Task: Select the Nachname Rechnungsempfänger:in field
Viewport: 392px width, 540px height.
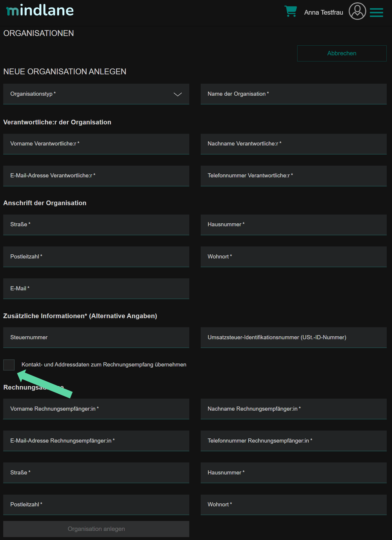Action: click(x=293, y=409)
